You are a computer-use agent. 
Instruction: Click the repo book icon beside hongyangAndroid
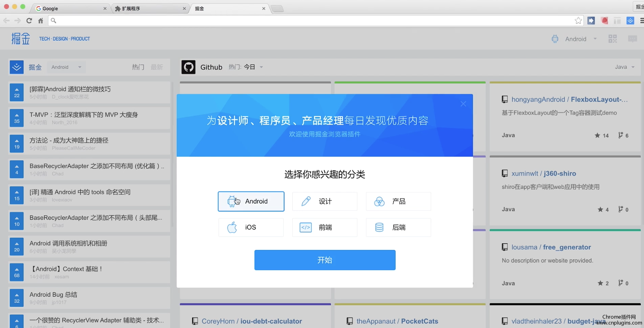tap(505, 99)
